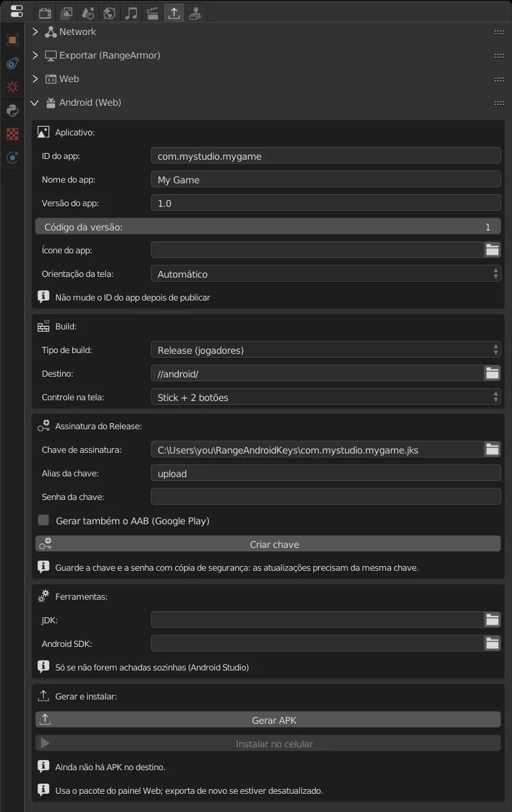Click the key icon beside Assinatura do Release
Image resolution: width=512 pixels, height=812 pixels.
(x=44, y=426)
